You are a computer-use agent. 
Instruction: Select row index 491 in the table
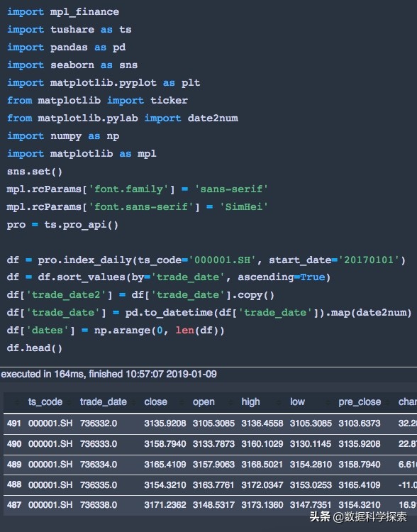14,423
